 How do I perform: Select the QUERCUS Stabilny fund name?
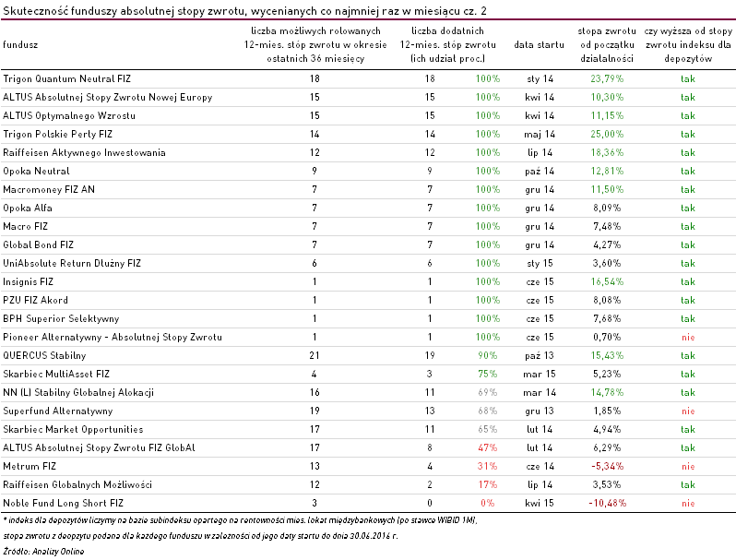[x=44, y=355]
